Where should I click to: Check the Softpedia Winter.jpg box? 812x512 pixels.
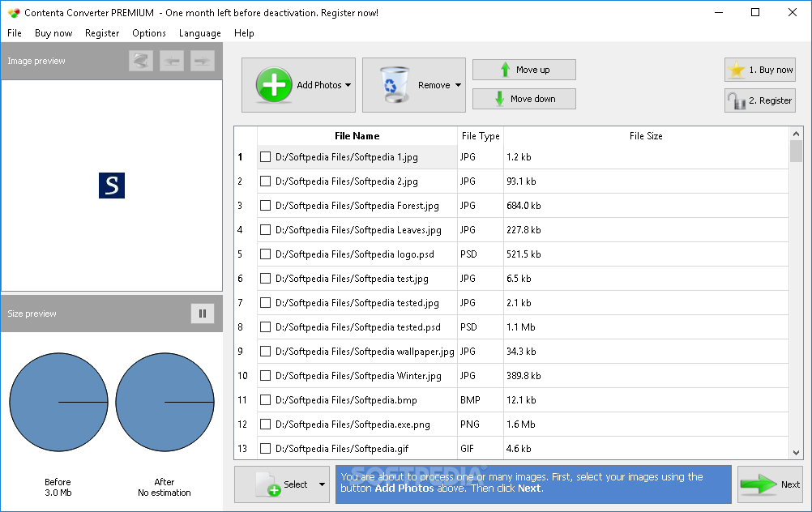(265, 376)
